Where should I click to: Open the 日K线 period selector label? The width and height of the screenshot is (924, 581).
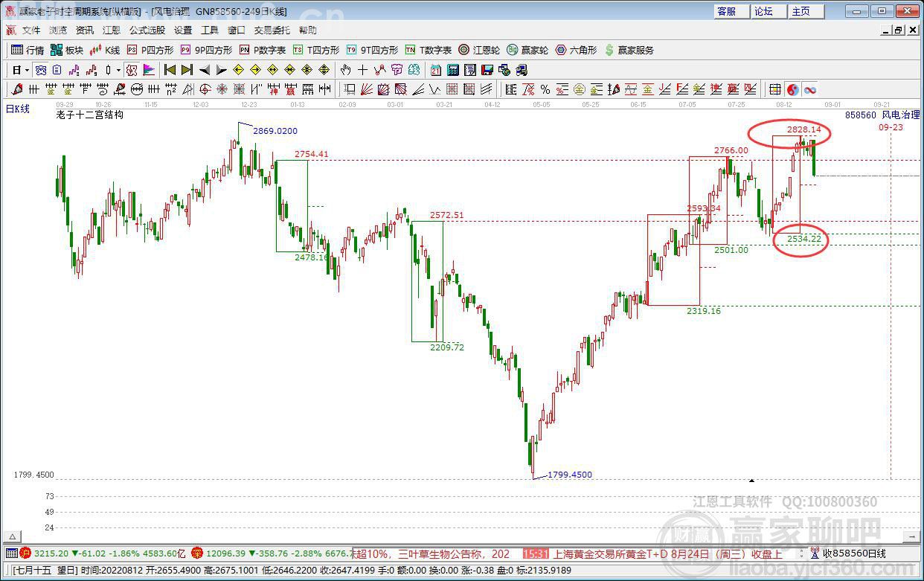tap(17, 109)
